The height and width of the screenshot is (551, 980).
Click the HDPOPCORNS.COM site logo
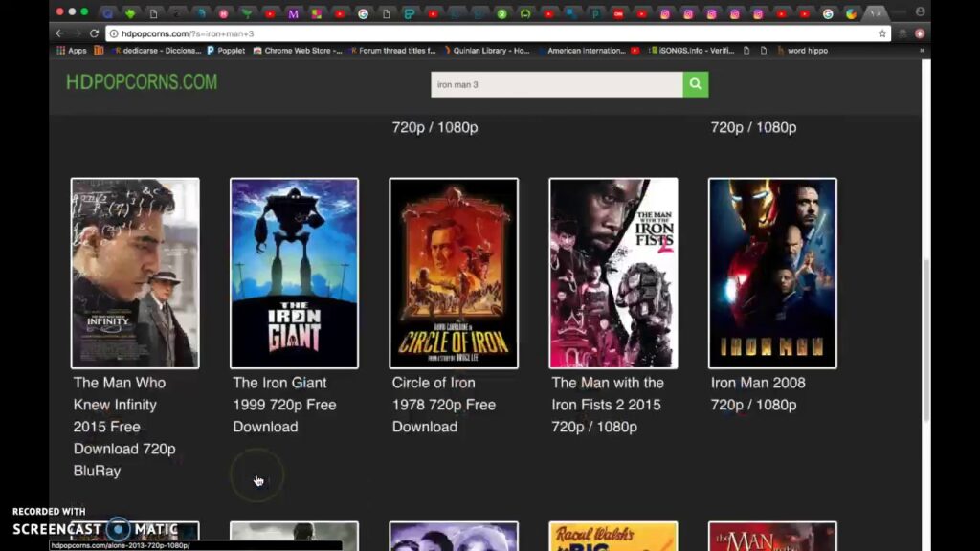point(142,82)
